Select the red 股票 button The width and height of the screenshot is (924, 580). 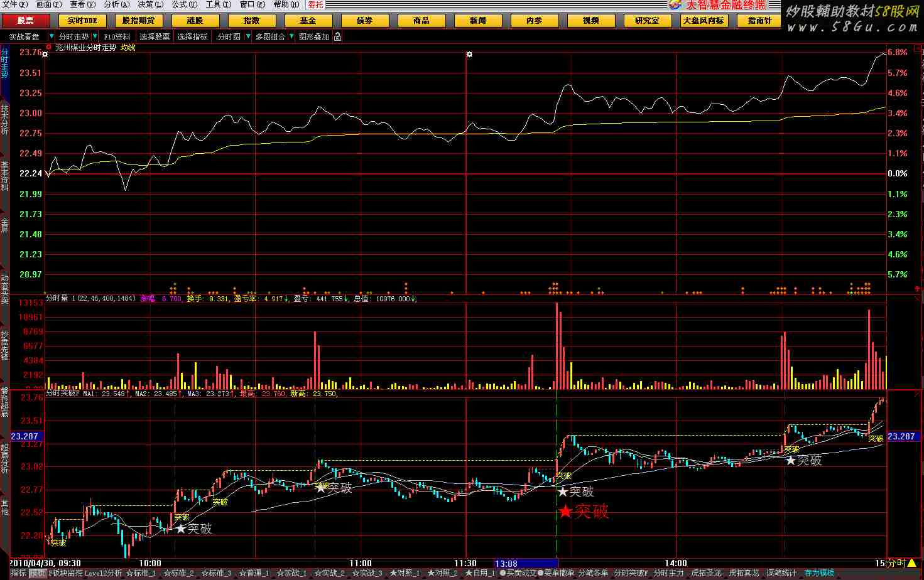(x=26, y=21)
